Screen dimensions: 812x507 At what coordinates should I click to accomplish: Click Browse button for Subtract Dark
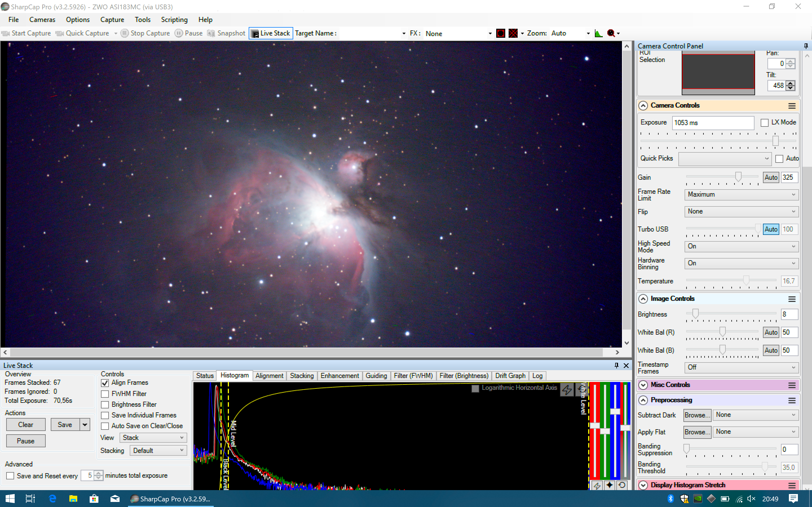point(697,415)
